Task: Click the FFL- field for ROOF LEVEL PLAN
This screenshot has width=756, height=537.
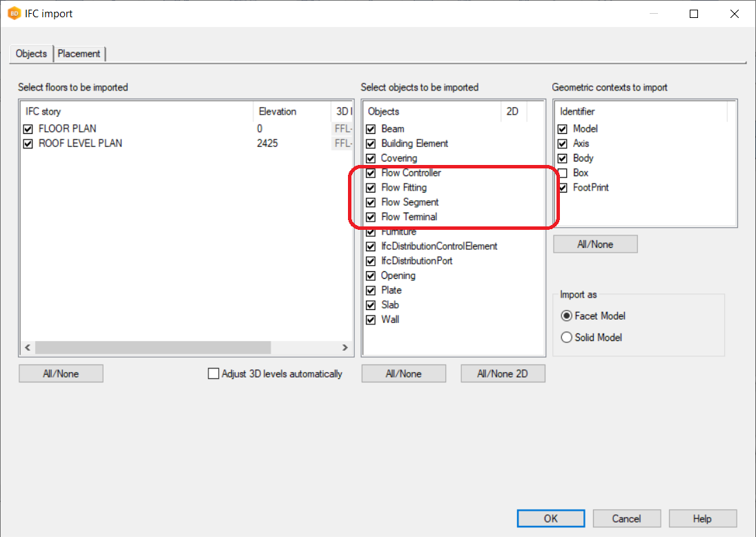Action: [343, 143]
